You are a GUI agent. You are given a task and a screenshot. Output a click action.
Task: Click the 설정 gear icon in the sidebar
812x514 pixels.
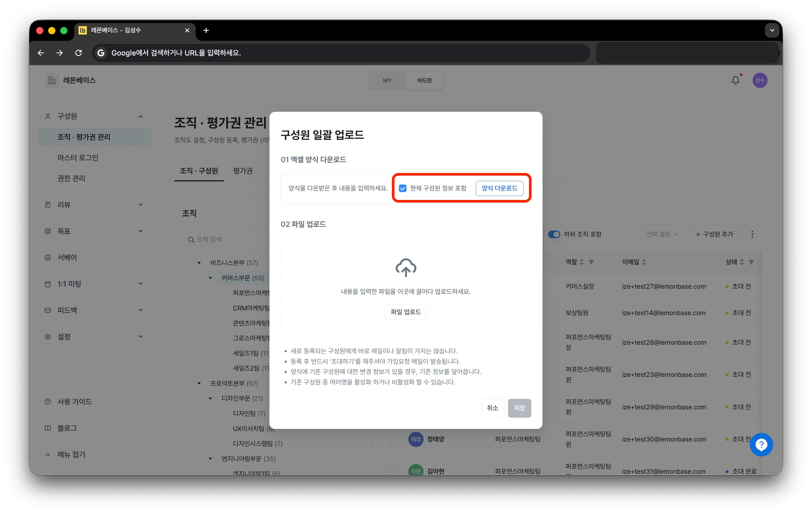[x=48, y=337]
